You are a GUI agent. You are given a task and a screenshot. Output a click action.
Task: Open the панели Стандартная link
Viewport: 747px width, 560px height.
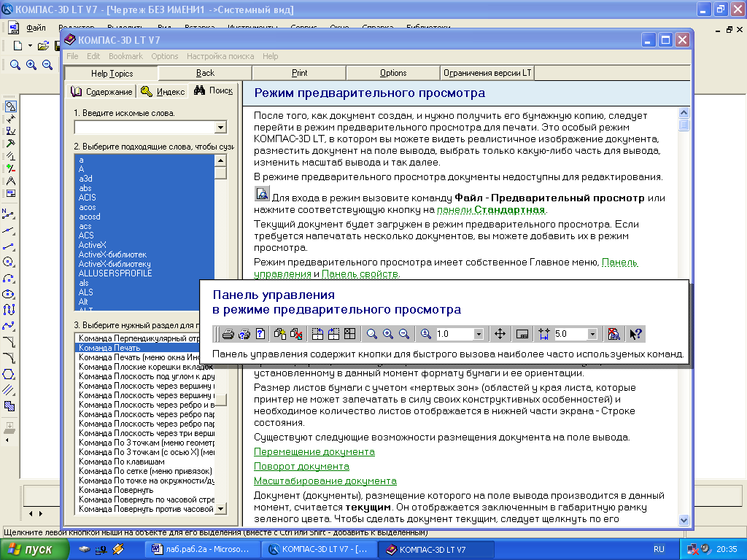(491, 210)
